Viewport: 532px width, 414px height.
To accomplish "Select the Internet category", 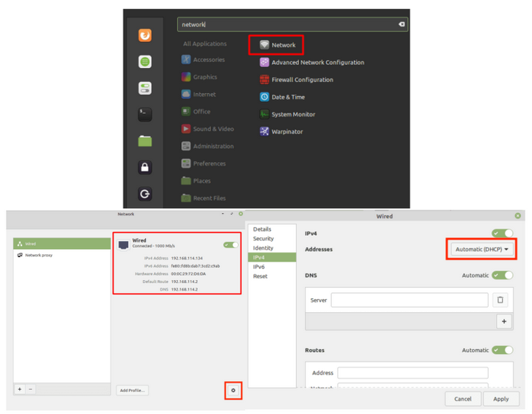I will [x=198, y=94].
